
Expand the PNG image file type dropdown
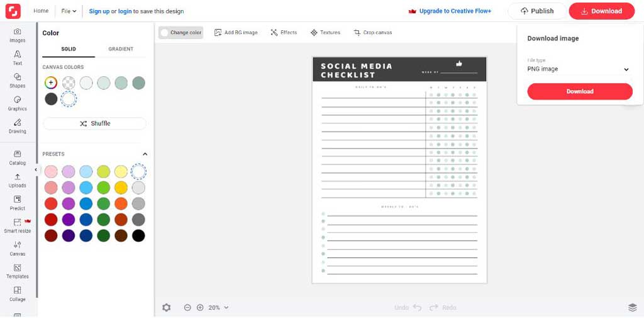coord(578,69)
